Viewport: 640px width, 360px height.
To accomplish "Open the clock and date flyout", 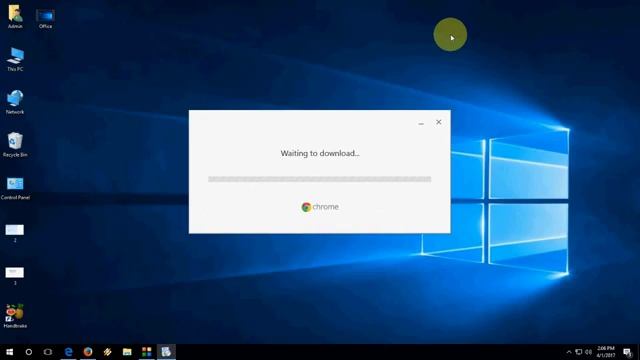I will point(606,352).
